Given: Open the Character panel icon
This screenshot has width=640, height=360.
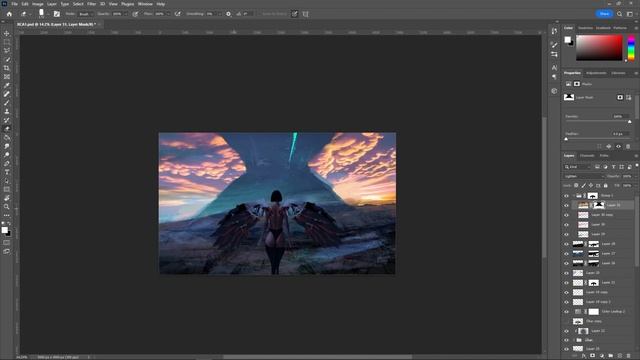Looking at the screenshot, I should coord(554,68).
